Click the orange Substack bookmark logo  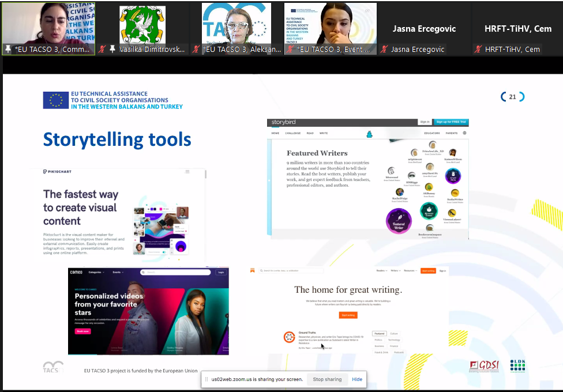click(253, 270)
